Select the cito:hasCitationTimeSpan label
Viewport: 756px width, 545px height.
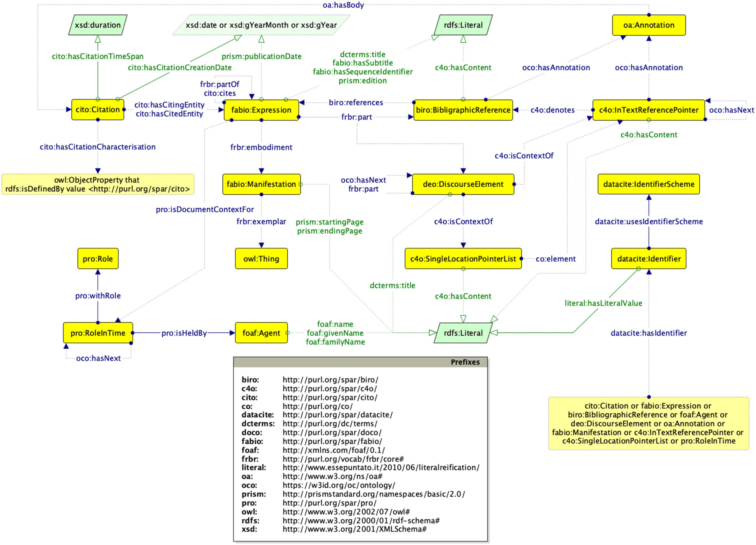[x=98, y=56]
